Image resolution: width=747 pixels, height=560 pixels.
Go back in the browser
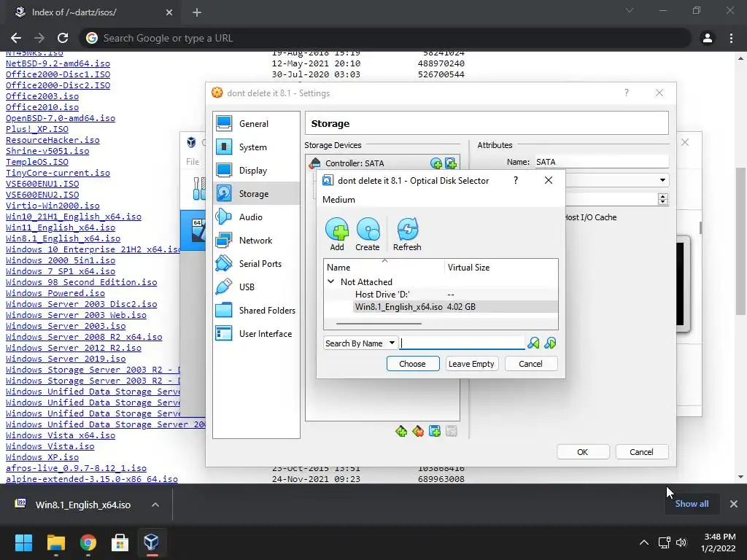click(16, 38)
